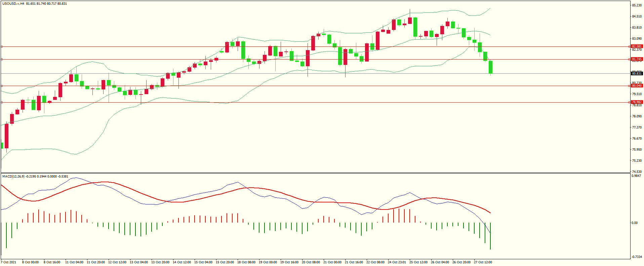This screenshot has height=266, width=644.
Task: Click the 82.370 price scale value
Action: point(637,50)
